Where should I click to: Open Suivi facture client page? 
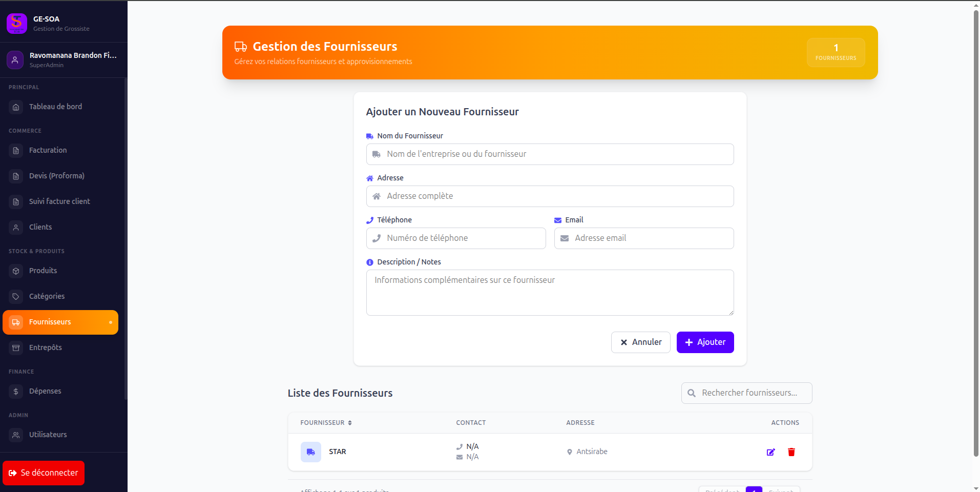(x=60, y=202)
